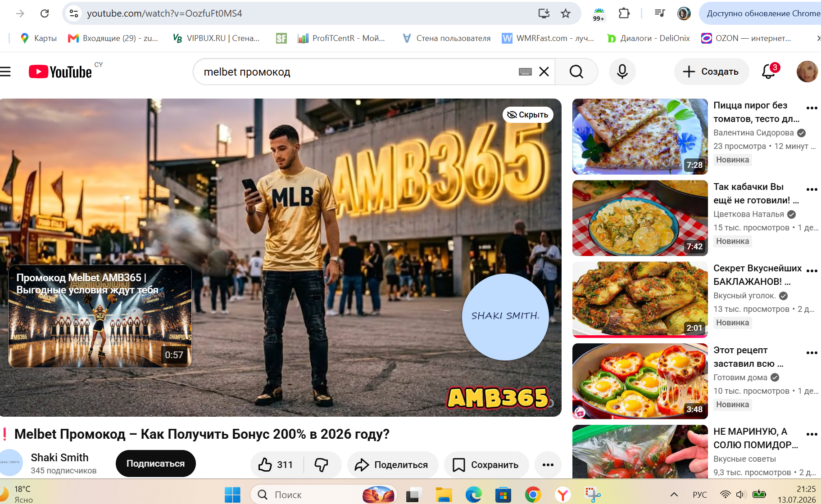Like the video with thumbs up

coord(276,464)
